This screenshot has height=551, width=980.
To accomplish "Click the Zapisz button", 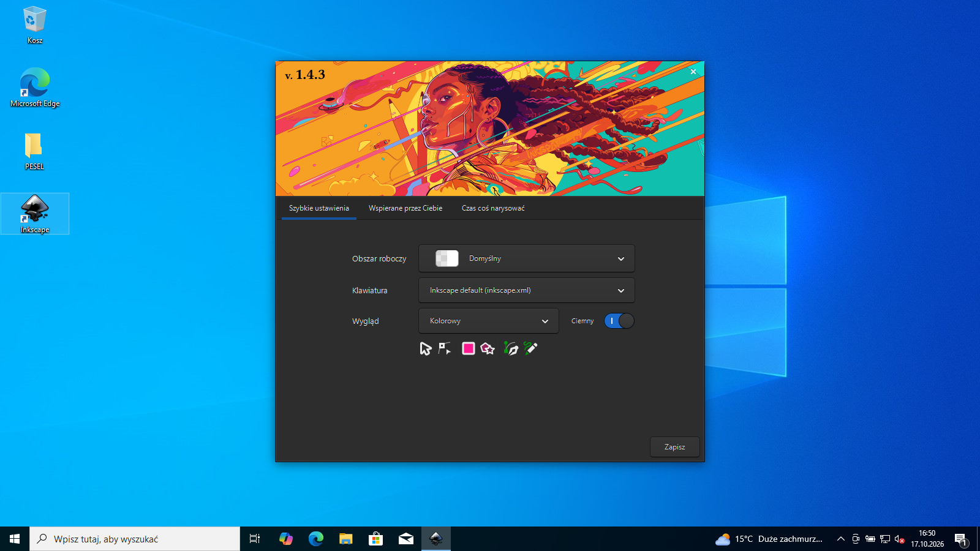I will click(675, 447).
